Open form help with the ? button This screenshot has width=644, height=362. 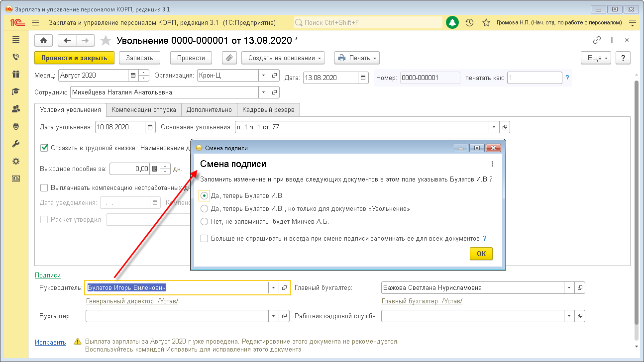[x=624, y=58]
